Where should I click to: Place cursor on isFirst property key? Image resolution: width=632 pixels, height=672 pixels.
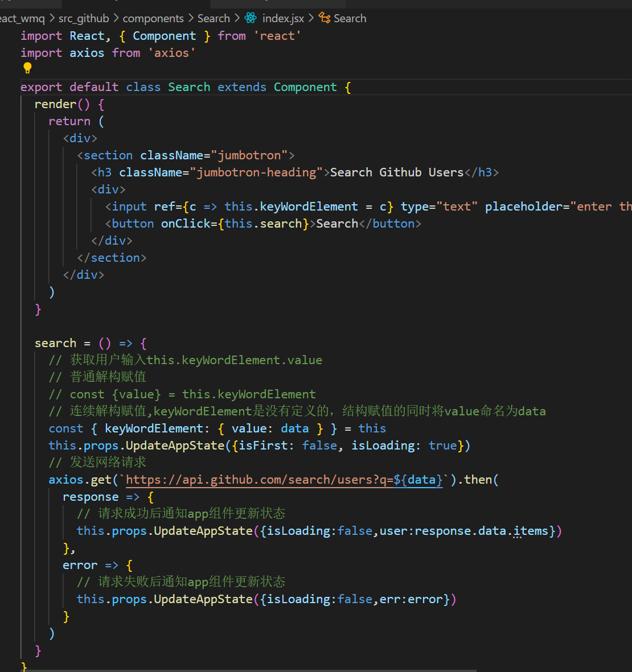[262, 446]
